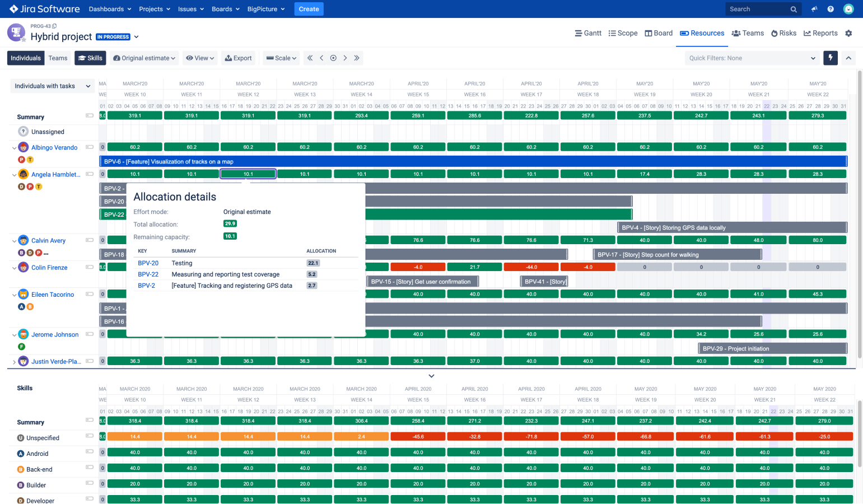Open the project settings gear icon
Viewport: 863px width, 504px height.
point(848,34)
